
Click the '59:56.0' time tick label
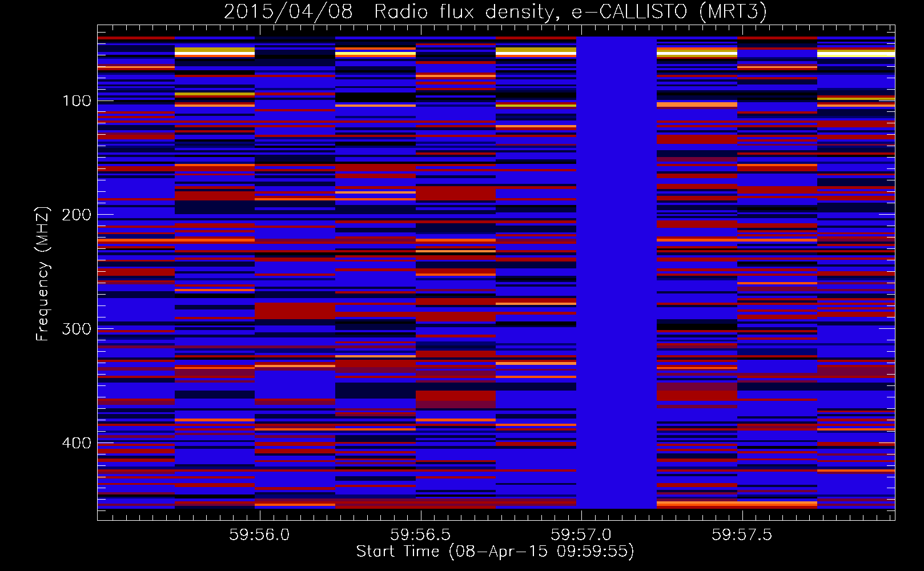point(259,534)
